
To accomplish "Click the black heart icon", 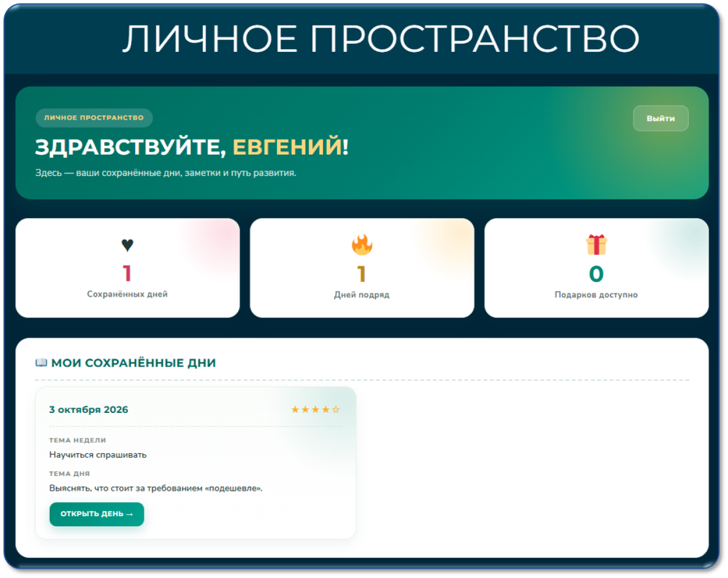I will [x=127, y=245].
